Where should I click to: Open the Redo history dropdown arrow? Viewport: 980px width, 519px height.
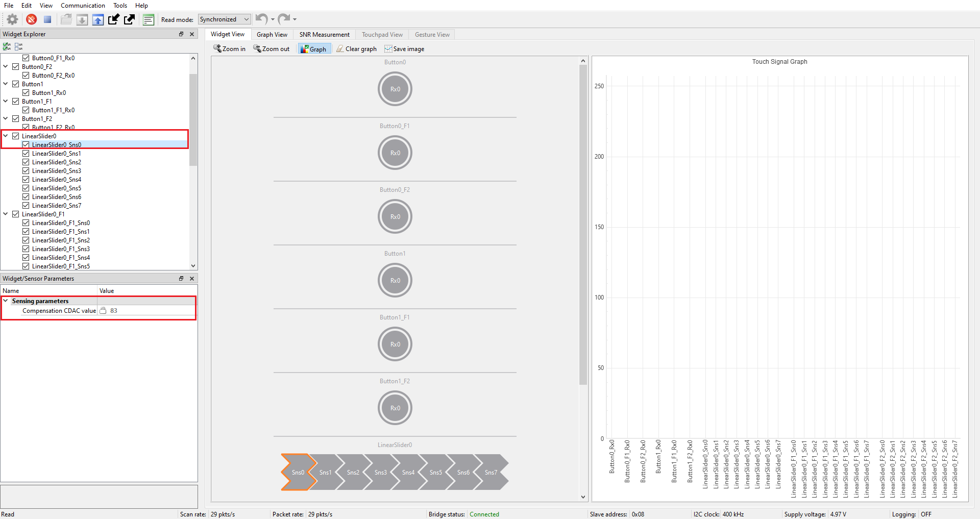295,19
